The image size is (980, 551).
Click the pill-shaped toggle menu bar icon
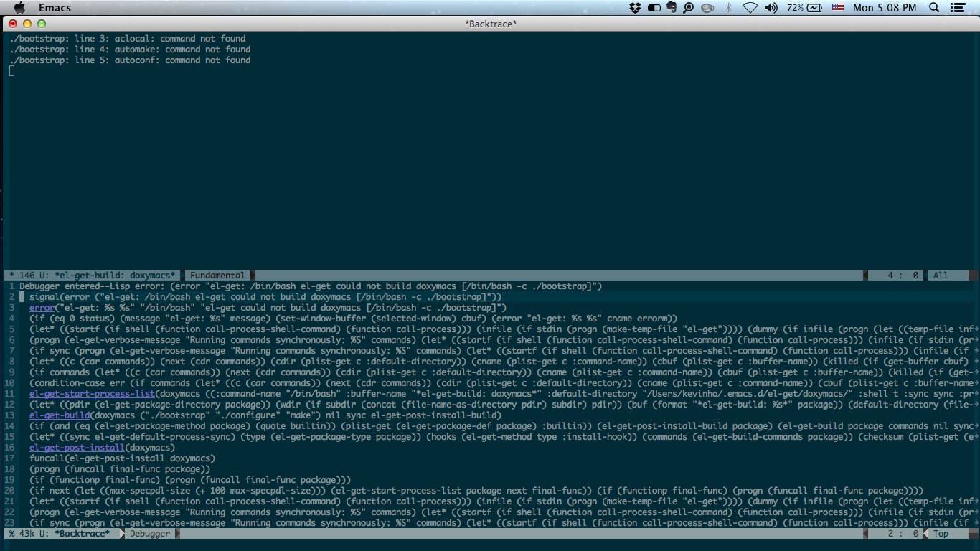(x=654, y=7)
